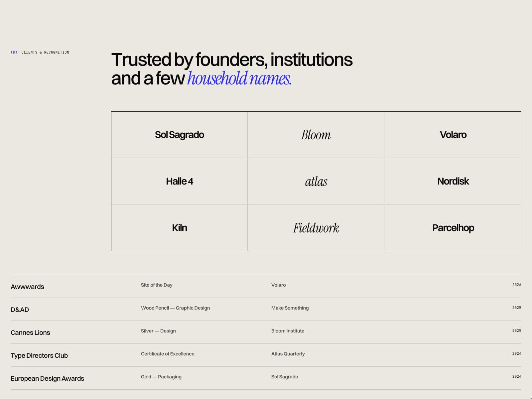532x399 pixels.
Task: Select European Design Awards row title
Action: click(47, 378)
